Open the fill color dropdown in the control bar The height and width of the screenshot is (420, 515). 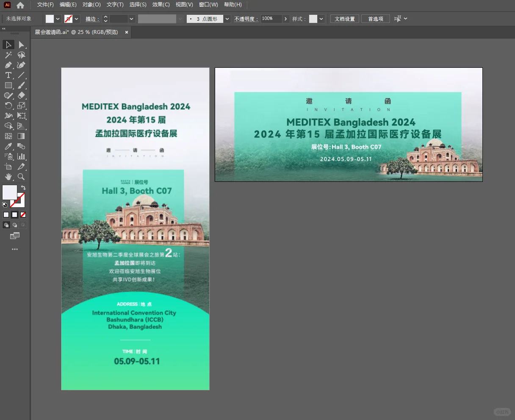[x=58, y=19]
